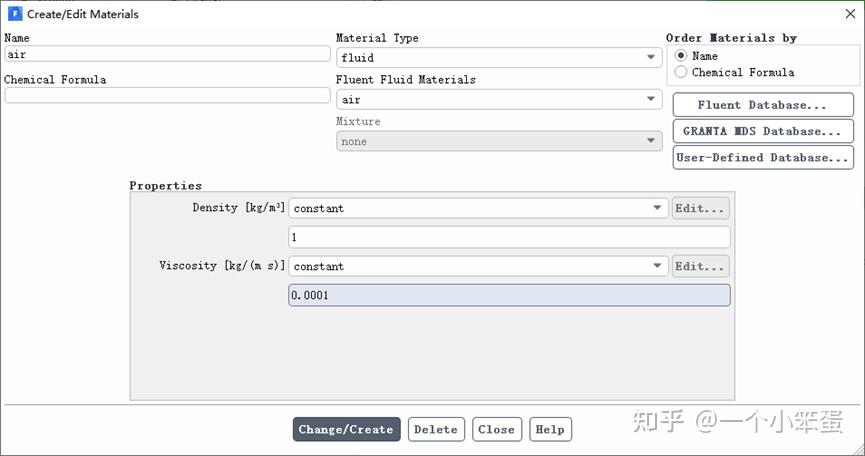Open the Material Type dropdown
Viewport: 865px width, 456px height.
(498, 58)
